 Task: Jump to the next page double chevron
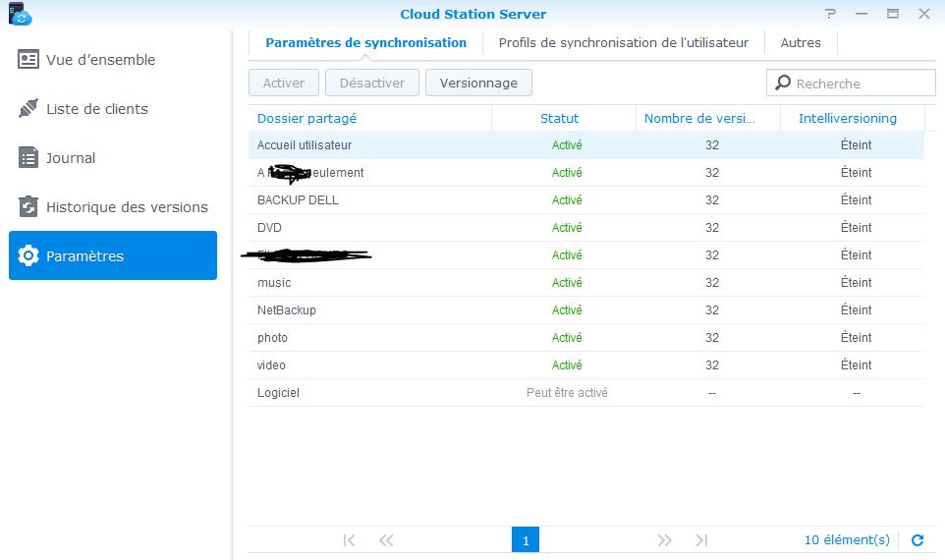point(665,540)
